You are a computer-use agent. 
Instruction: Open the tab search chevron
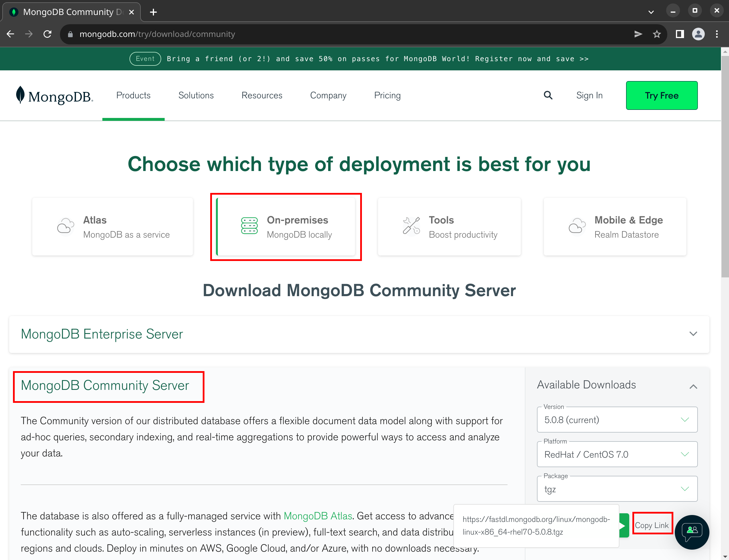(x=651, y=12)
